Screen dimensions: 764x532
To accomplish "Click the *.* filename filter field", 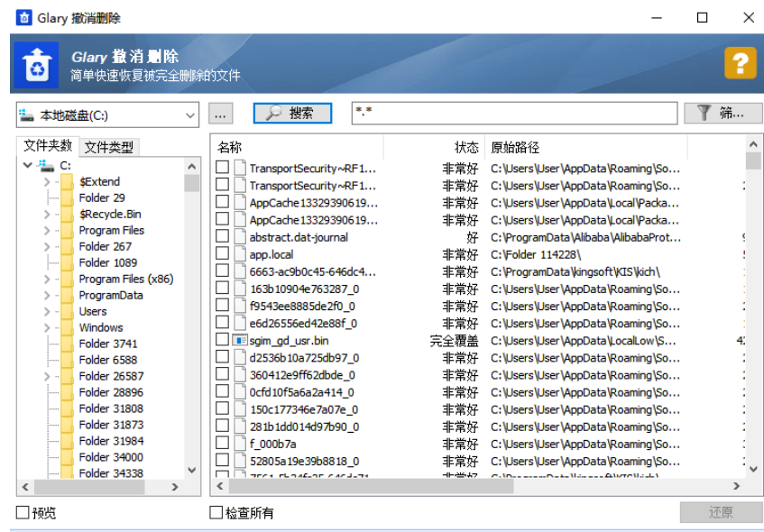I will click(x=514, y=113).
